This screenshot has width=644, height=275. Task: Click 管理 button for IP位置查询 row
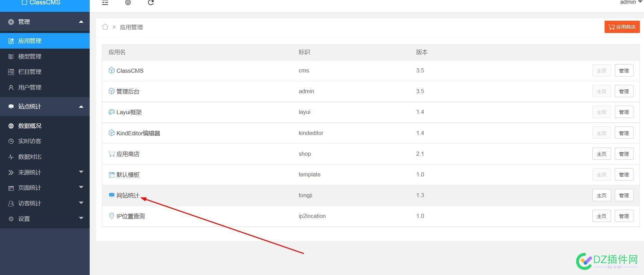point(624,216)
